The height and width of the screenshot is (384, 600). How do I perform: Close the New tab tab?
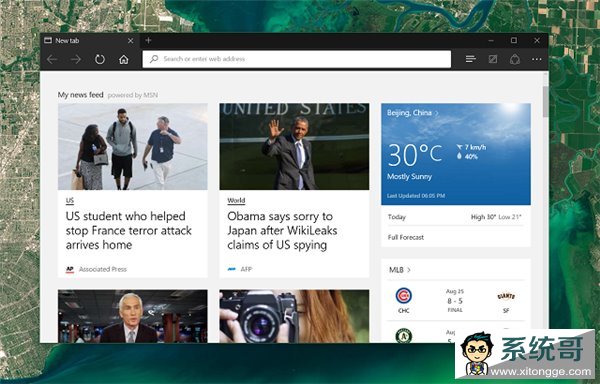click(x=130, y=41)
